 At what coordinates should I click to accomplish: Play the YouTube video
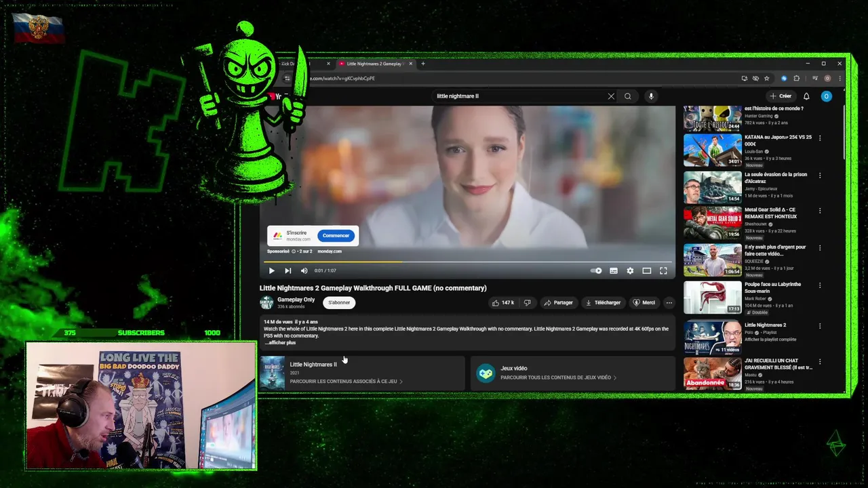pyautogui.click(x=271, y=270)
